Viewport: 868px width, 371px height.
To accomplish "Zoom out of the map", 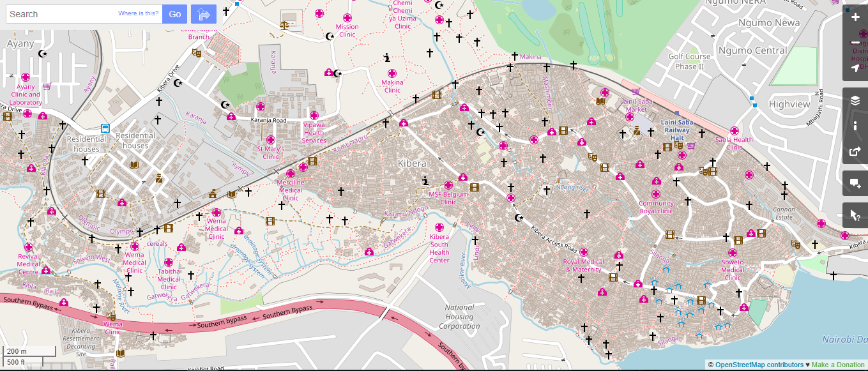I will point(855,43).
